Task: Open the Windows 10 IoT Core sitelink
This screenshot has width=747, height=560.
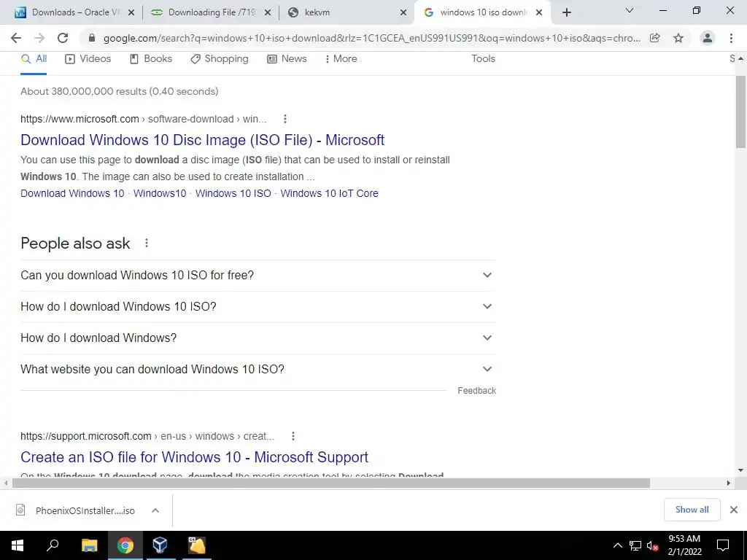Action: pos(329,193)
